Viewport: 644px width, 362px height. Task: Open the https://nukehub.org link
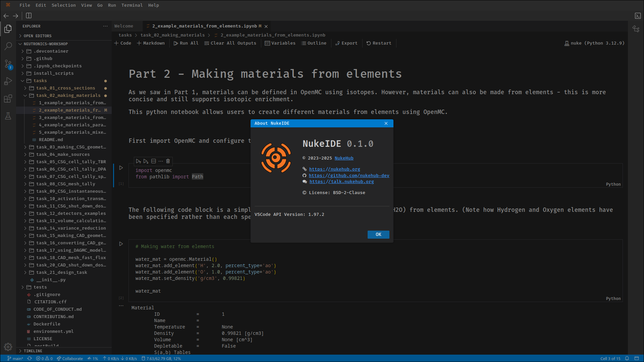tap(334, 169)
